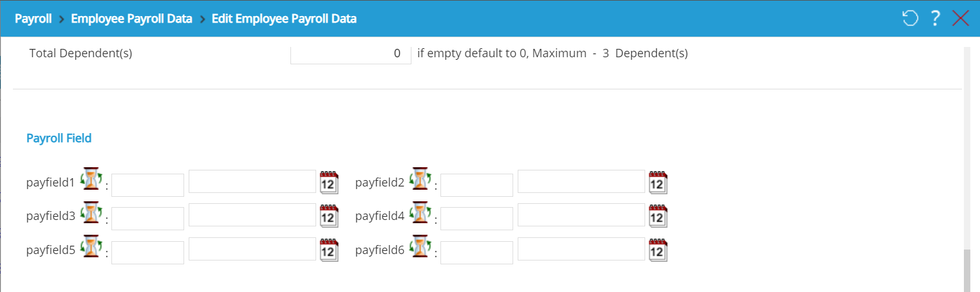Viewport: 980px width, 292px height.
Task: Go to Employee Payroll Data breadcrumb
Action: pos(131,19)
